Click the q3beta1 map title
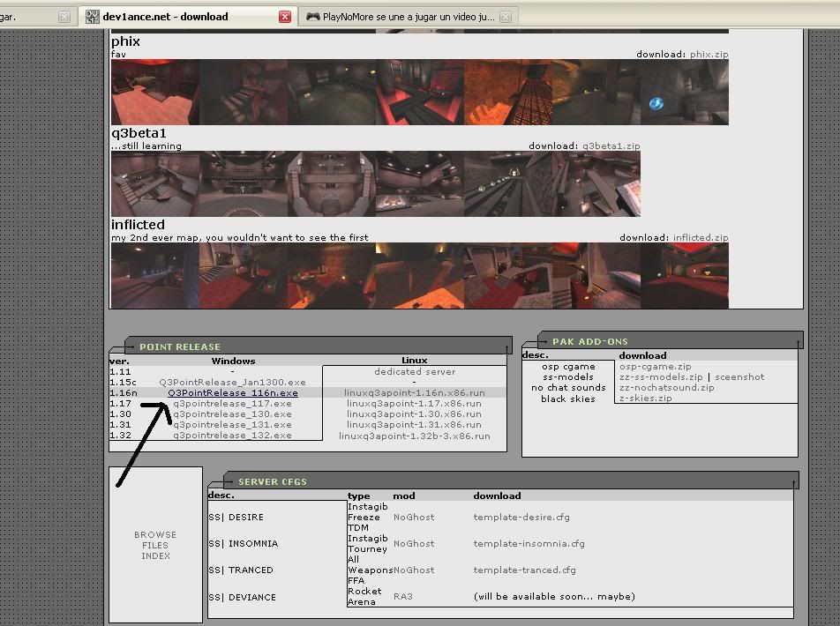The height and width of the screenshot is (626, 840). pos(139,133)
